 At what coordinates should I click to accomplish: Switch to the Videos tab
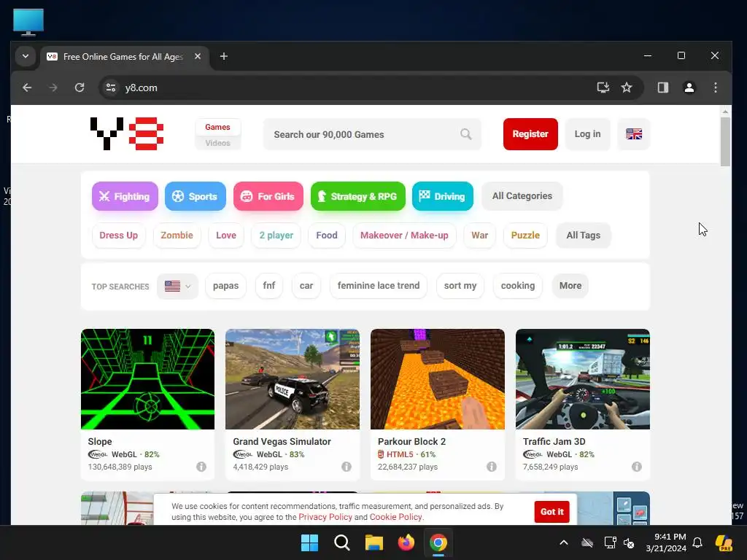click(x=217, y=143)
